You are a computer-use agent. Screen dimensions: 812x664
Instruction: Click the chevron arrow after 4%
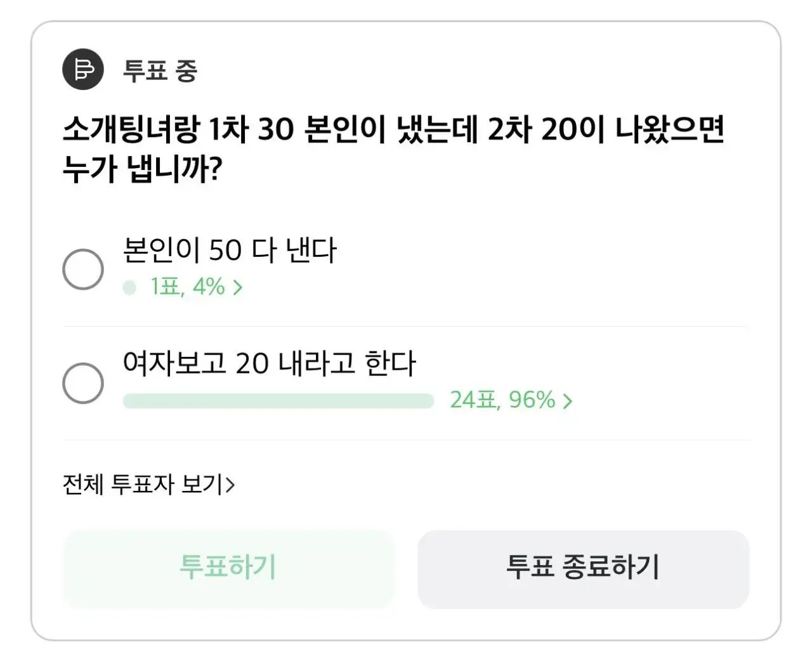pos(238,287)
